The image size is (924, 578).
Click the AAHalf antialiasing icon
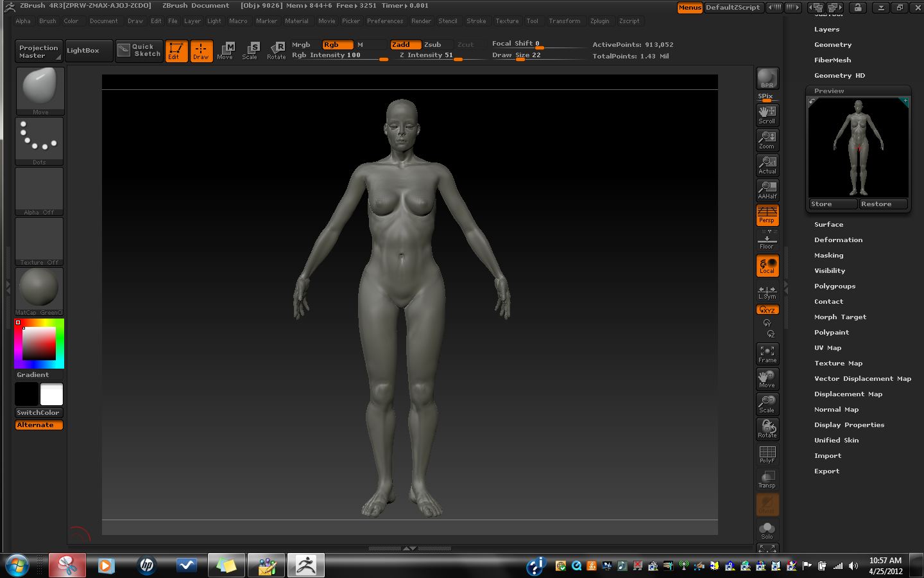point(767,189)
